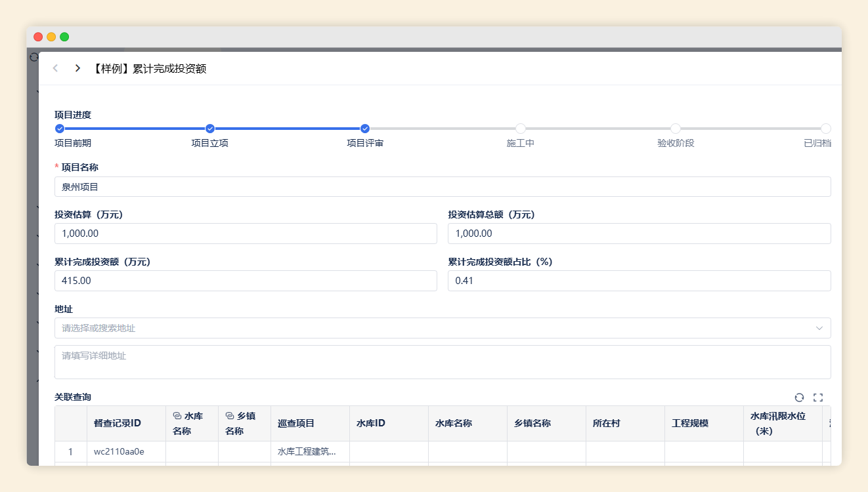Screen dimensions: 868x492
Task: Refresh the 关联查询 table
Action: pos(799,397)
